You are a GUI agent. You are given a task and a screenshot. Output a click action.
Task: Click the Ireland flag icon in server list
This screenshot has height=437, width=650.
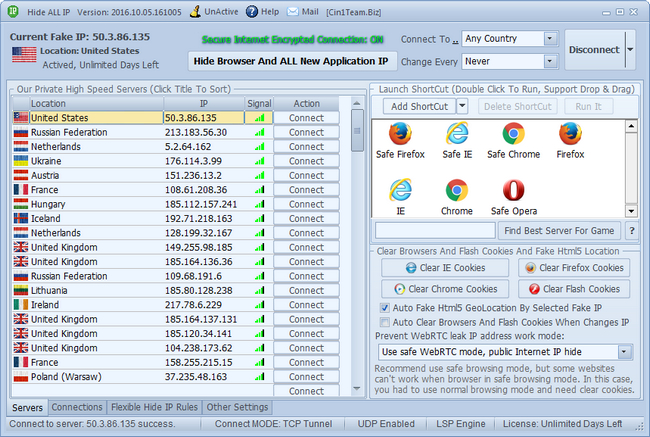(x=21, y=305)
